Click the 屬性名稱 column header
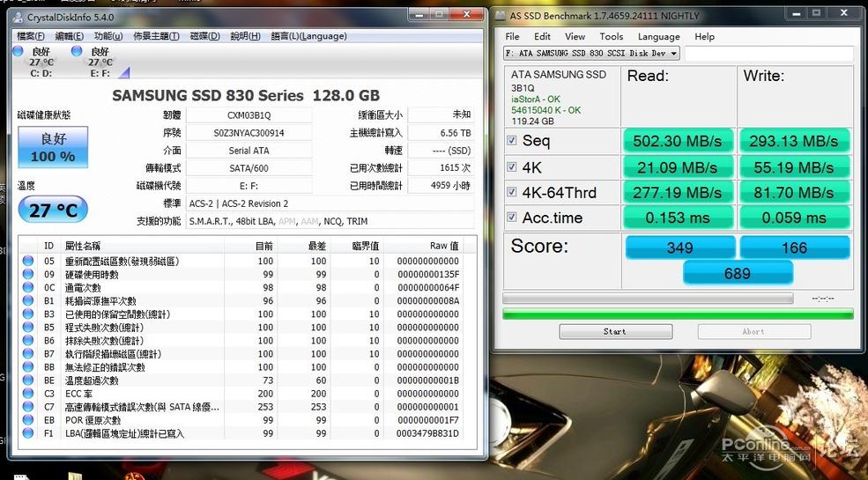This screenshot has height=480, width=868. tap(142, 246)
